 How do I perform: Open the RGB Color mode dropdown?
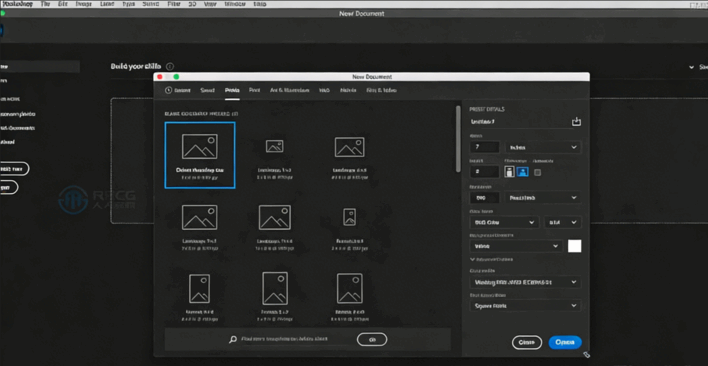[x=504, y=222]
